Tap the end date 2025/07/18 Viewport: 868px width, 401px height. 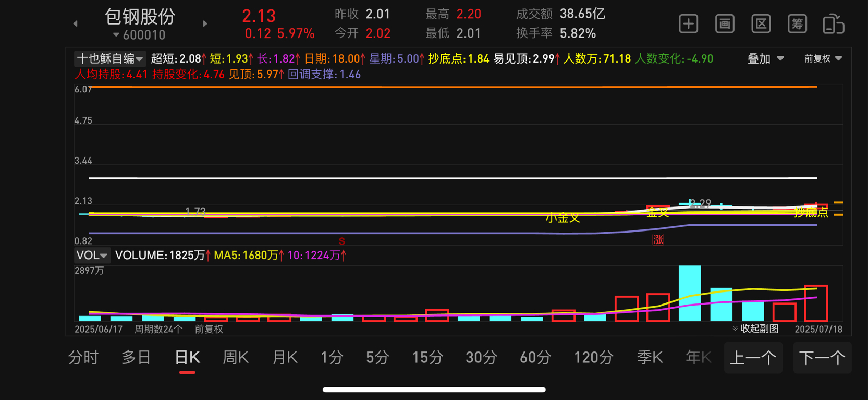818,329
